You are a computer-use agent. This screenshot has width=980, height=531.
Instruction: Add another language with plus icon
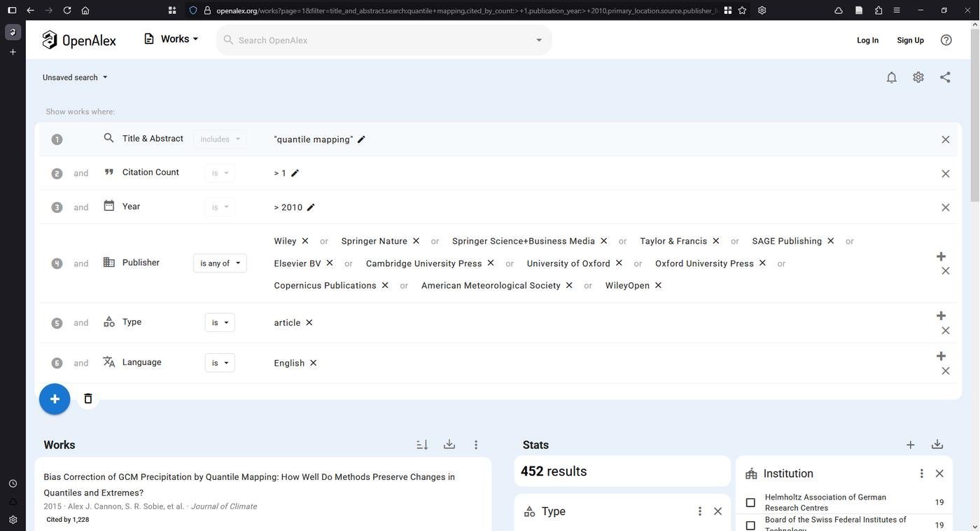pyautogui.click(x=941, y=356)
